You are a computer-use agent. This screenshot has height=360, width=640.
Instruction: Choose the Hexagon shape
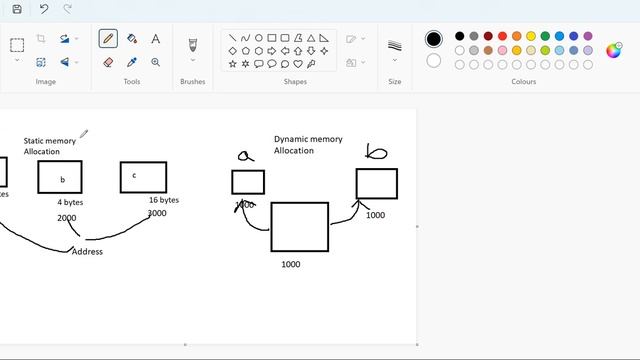coord(259,51)
